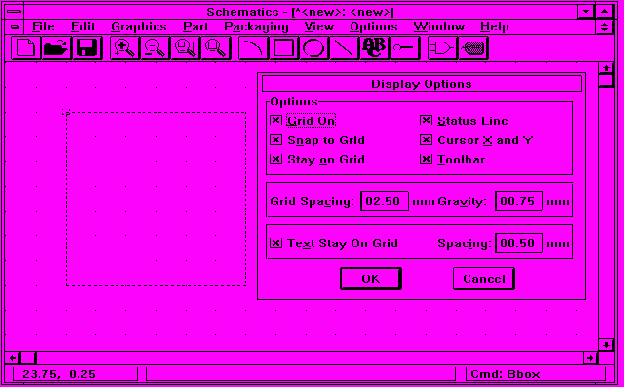The width and height of the screenshot is (624, 387).
Task: Click the horizontal scrollbar left arrow
Action: coord(13,358)
